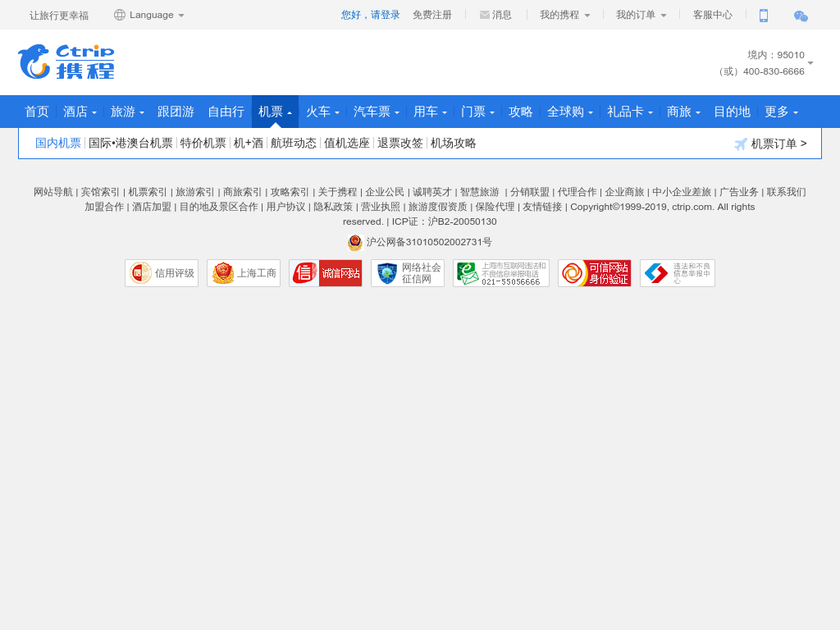
Task: Open the 礼品卡 nav menu
Action: [629, 112]
